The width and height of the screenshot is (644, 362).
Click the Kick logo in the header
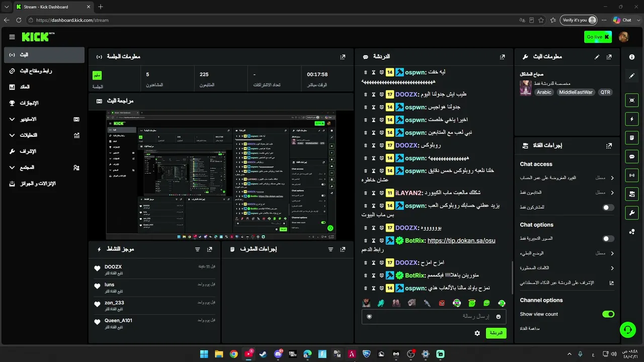point(38,37)
